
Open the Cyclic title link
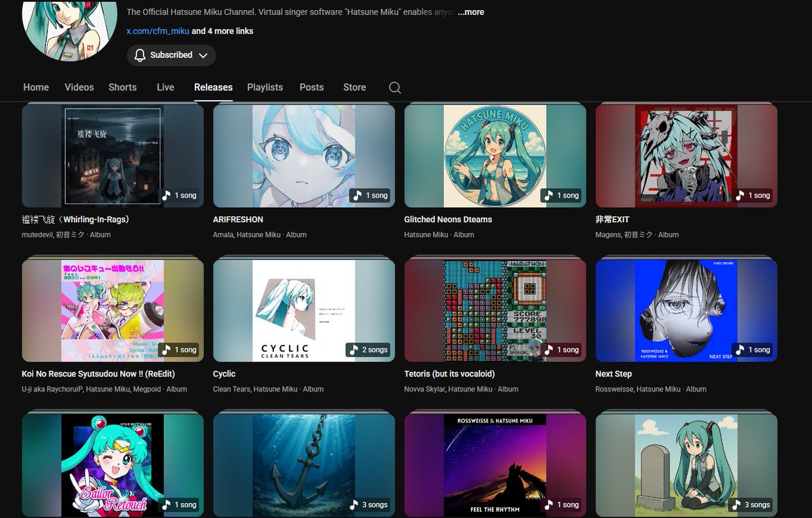point(224,374)
